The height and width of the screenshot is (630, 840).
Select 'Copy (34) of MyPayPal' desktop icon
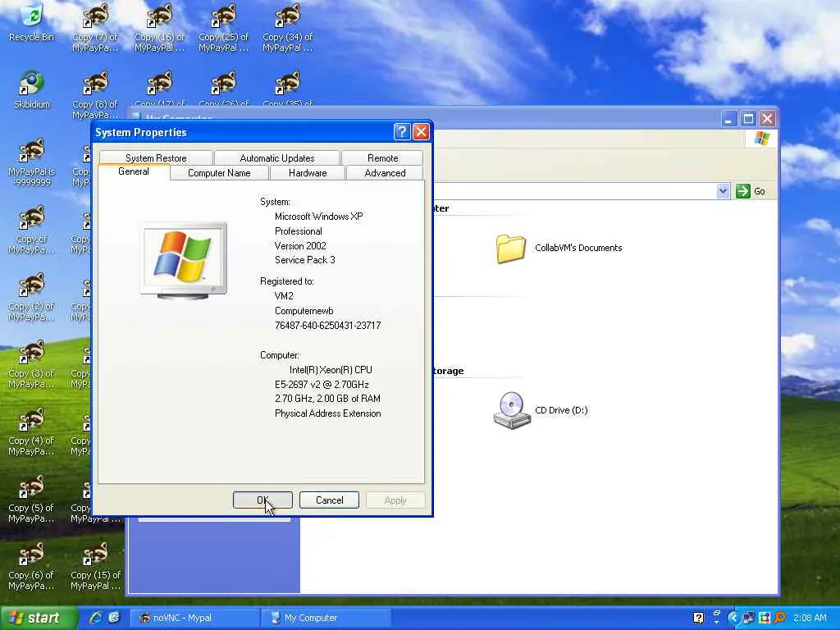click(288, 27)
